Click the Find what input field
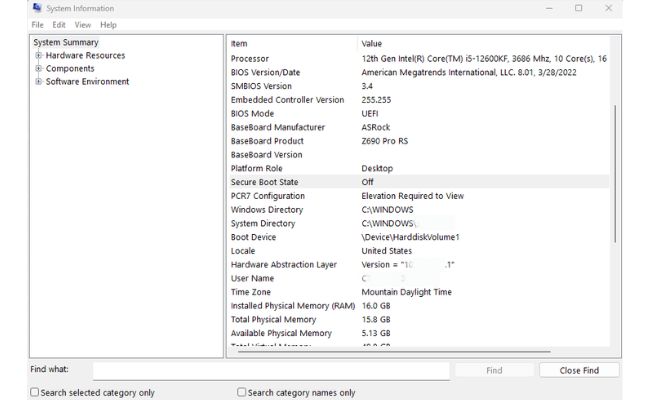Screen dimensions: 650x400 pos(272,370)
